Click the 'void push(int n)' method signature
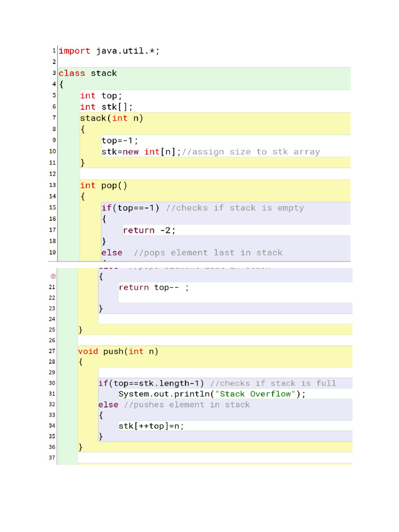This screenshot has height=532, width=399. pyautogui.click(x=118, y=352)
